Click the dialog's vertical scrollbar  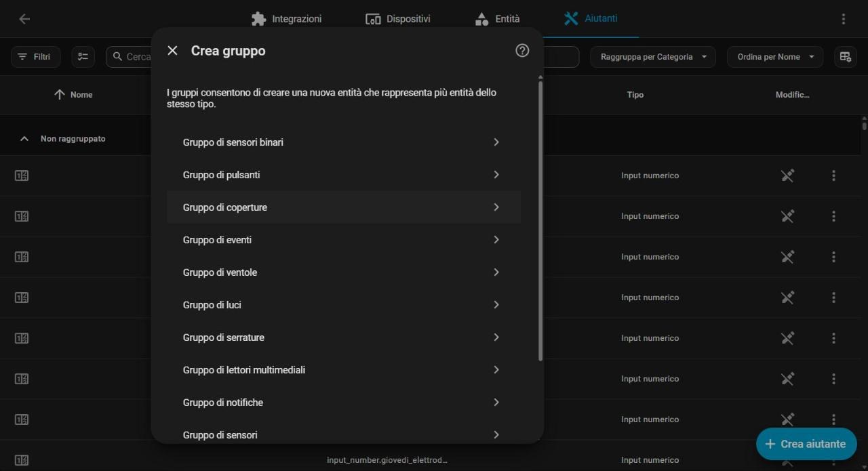pyautogui.click(x=540, y=221)
